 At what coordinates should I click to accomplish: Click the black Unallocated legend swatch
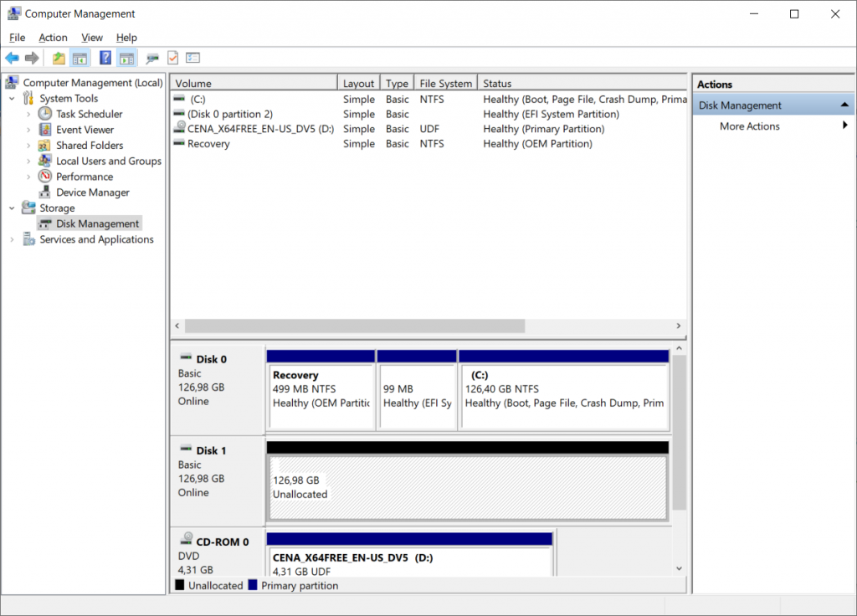[x=180, y=585]
